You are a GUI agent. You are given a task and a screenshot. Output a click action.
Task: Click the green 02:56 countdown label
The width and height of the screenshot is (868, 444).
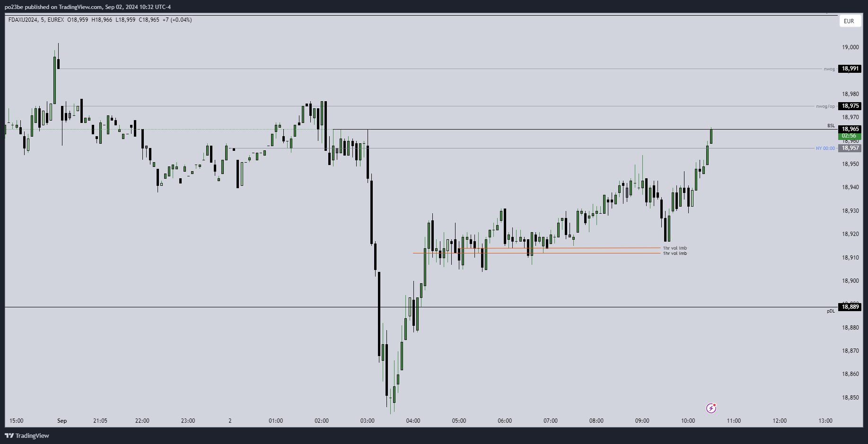[850, 136]
